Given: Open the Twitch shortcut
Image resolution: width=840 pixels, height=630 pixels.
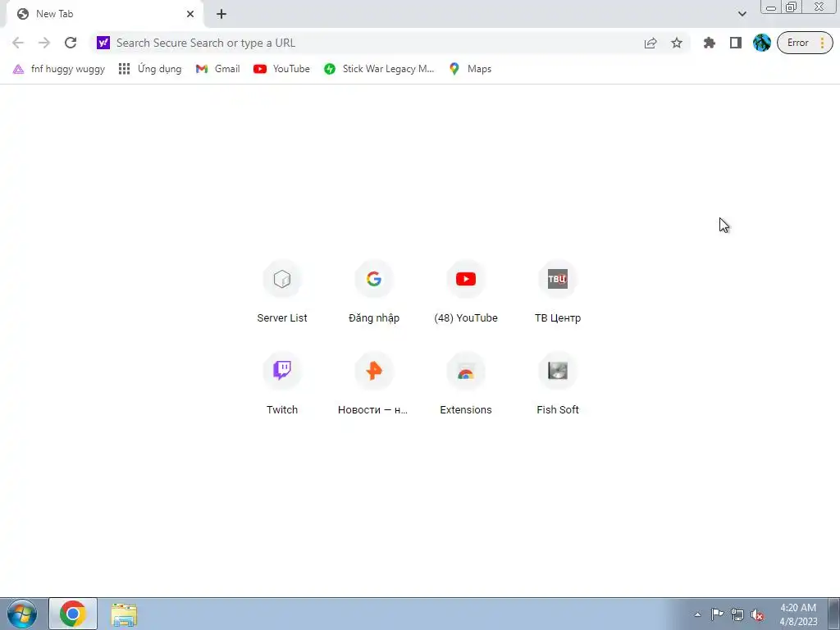Looking at the screenshot, I should pos(282,384).
